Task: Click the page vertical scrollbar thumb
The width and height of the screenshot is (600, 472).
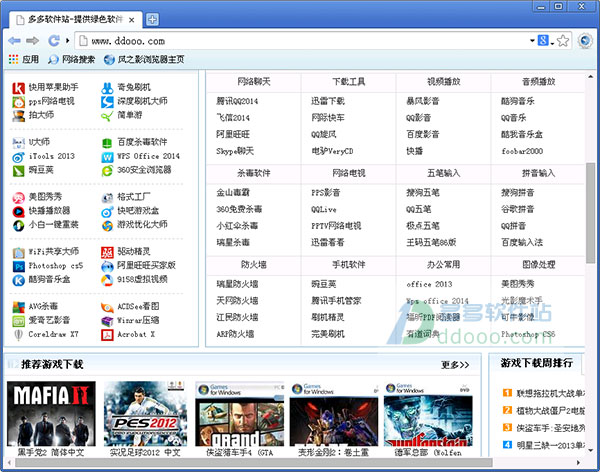Action: [x=590, y=212]
